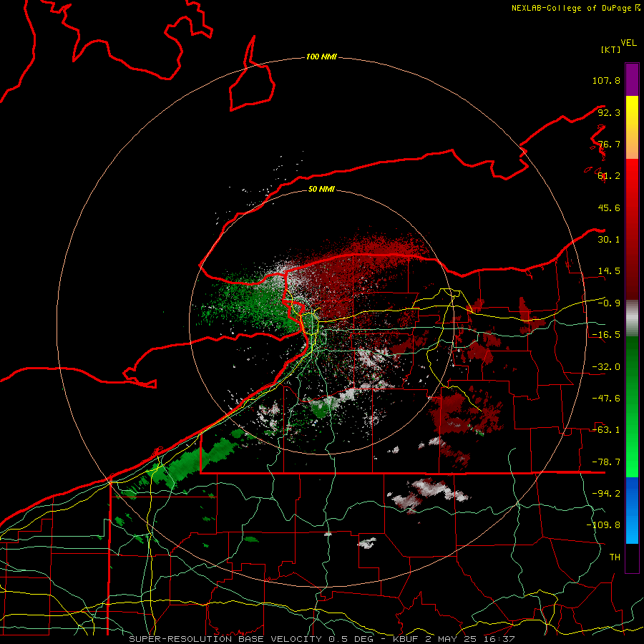The height and width of the screenshot is (644, 644).
Task: Click the -94.2 legend value
Action: 606,493
